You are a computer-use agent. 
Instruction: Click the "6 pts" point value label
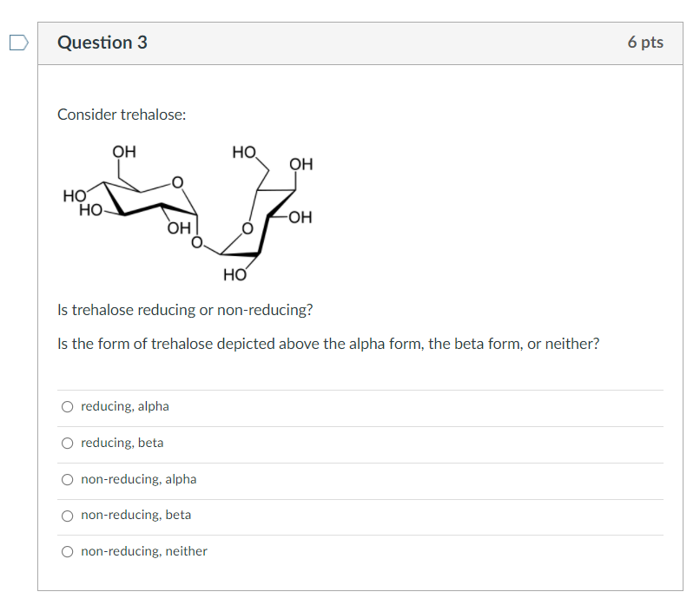pyautogui.click(x=646, y=42)
